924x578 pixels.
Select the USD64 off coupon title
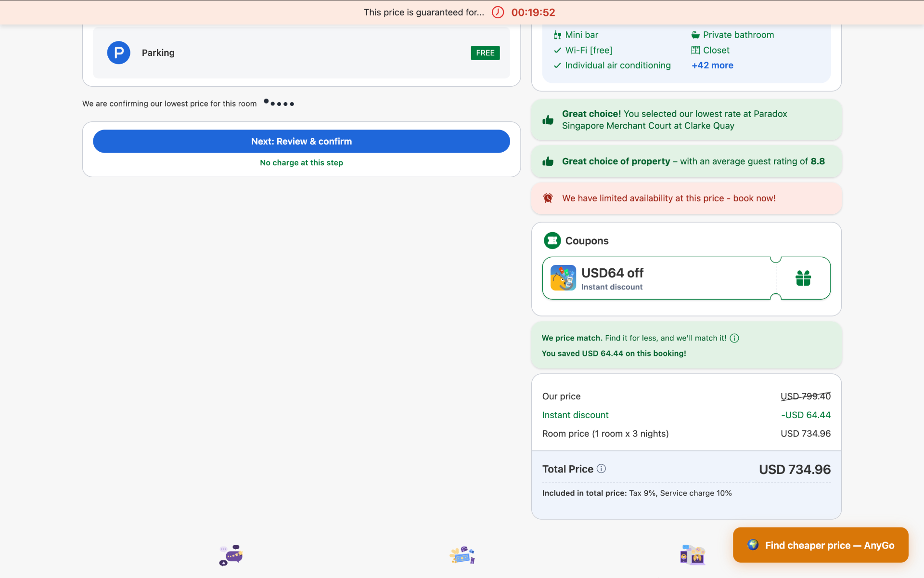point(612,273)
